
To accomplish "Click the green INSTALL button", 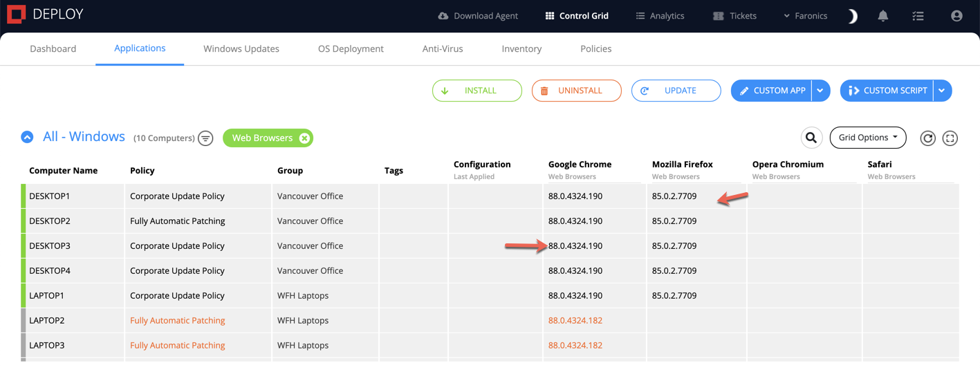I will (477, 91).
